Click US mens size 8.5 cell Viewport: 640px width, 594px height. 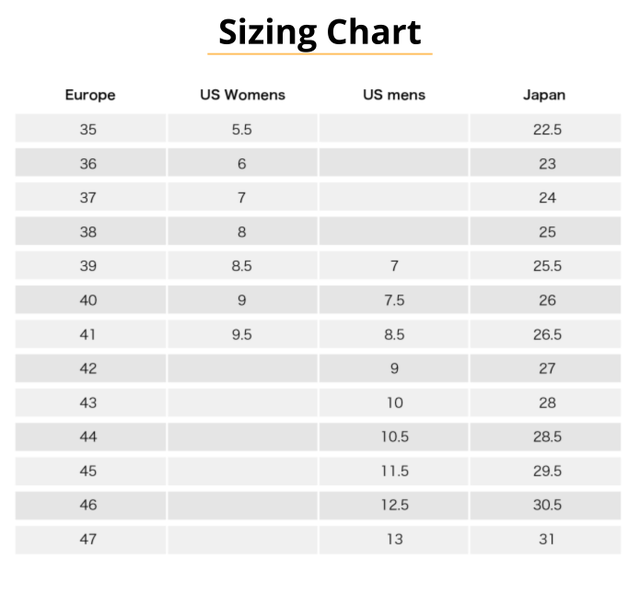click(394, 335)
